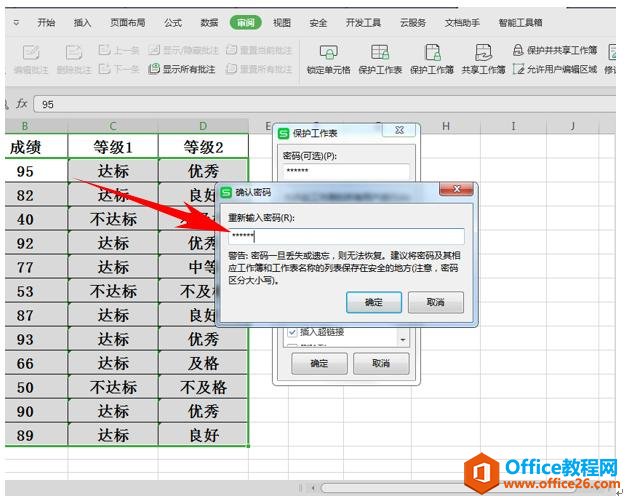The height and width of the screenshot is (501, 627).
Task: Open the 数据 tab
Action: pos(209,23)
